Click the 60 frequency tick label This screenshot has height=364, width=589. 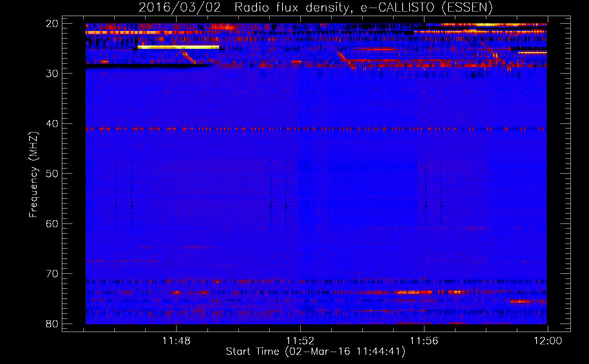tap(52, 224)
